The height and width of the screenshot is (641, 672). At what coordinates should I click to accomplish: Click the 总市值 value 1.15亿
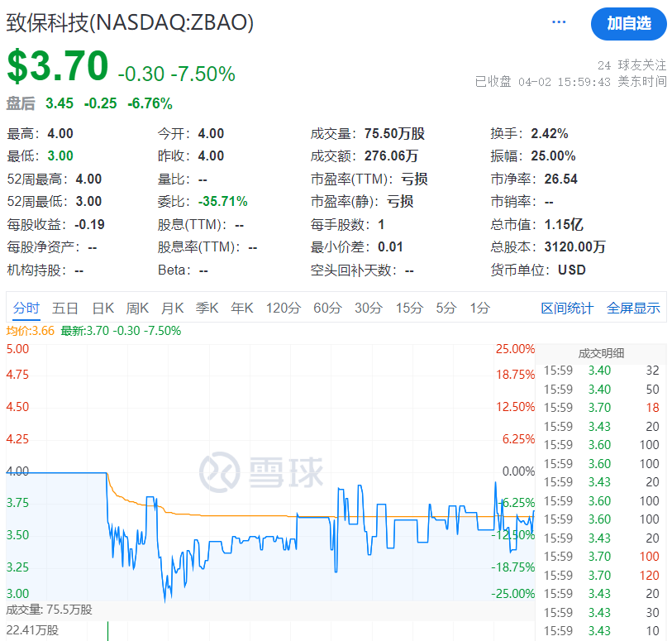564,224
